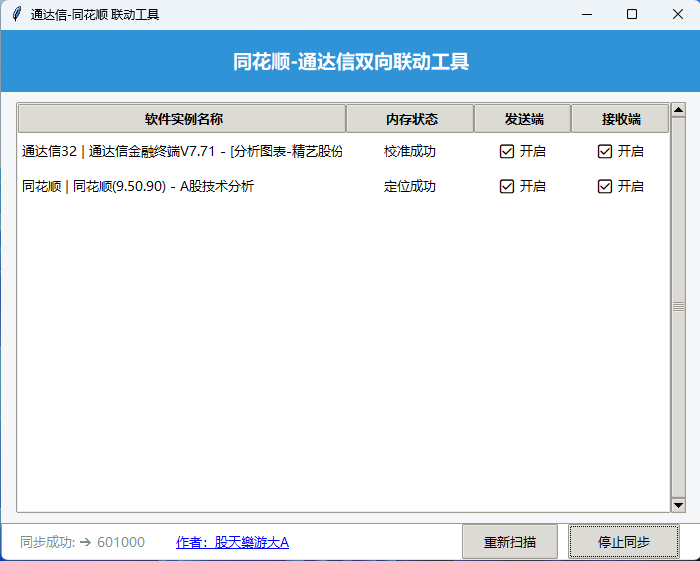Close the 联动工具 window

tap(678, 14)
